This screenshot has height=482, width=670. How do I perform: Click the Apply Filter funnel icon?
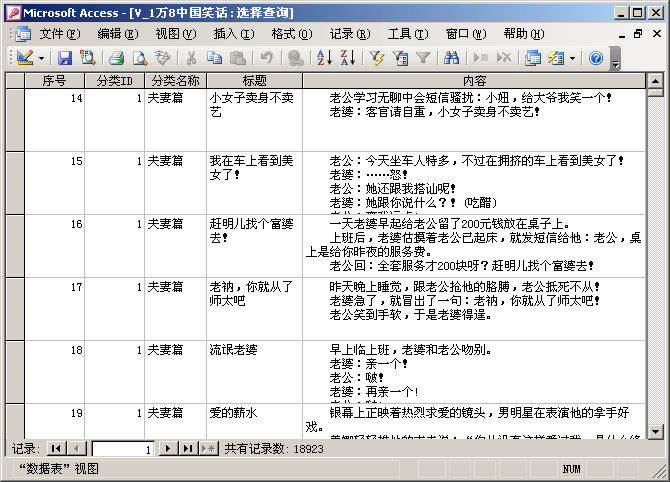pos(423,58)
